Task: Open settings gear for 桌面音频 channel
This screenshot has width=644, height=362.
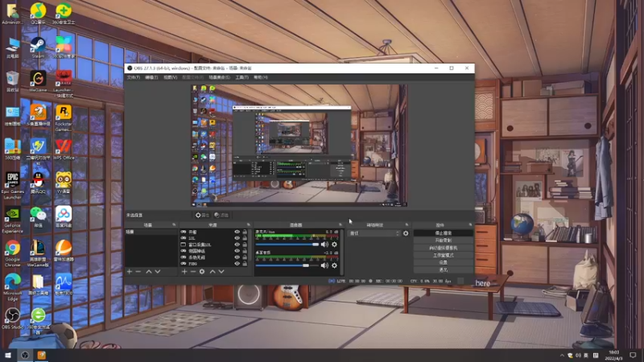Action: click(x=334, y=265)
